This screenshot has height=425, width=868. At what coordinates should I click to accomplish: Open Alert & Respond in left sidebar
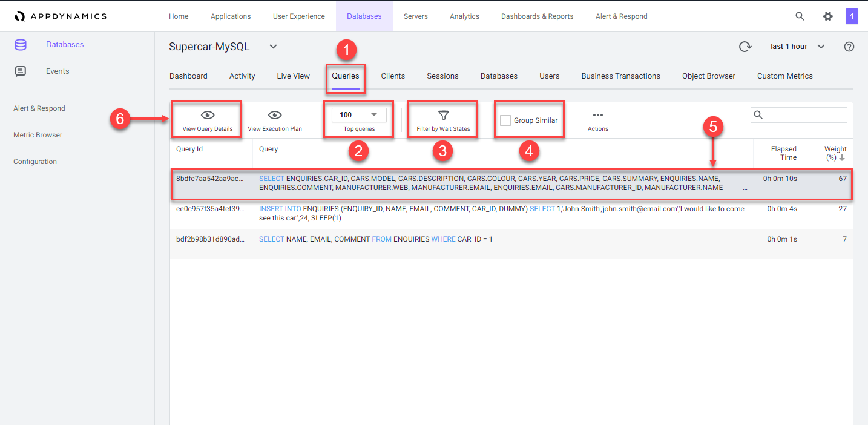click(39, 108)
